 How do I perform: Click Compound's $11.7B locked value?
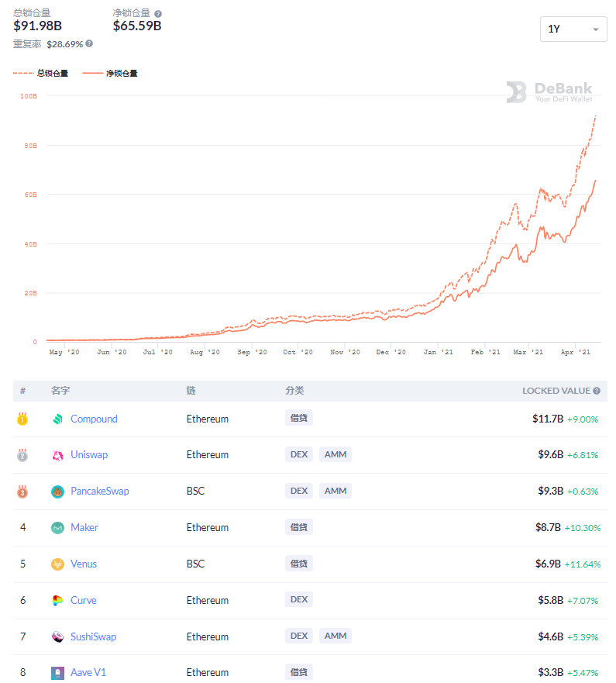tap(548, 419)
